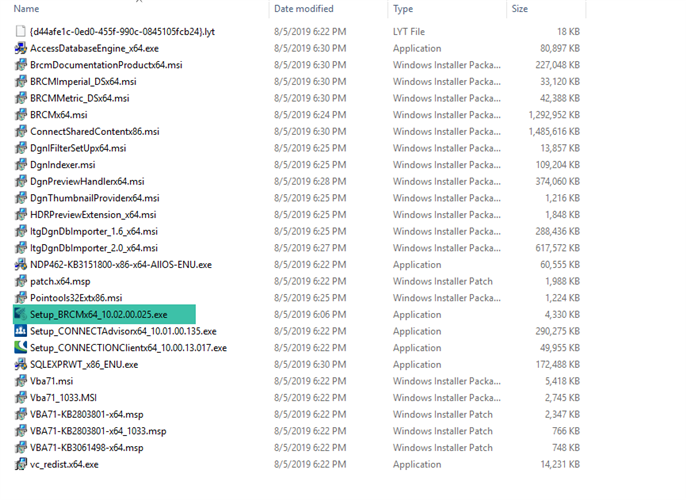The width and height of the screenshot is (686, 500).
Task: Select file name ConnectSharedContentx86.msi
Action: click(94, 131)
